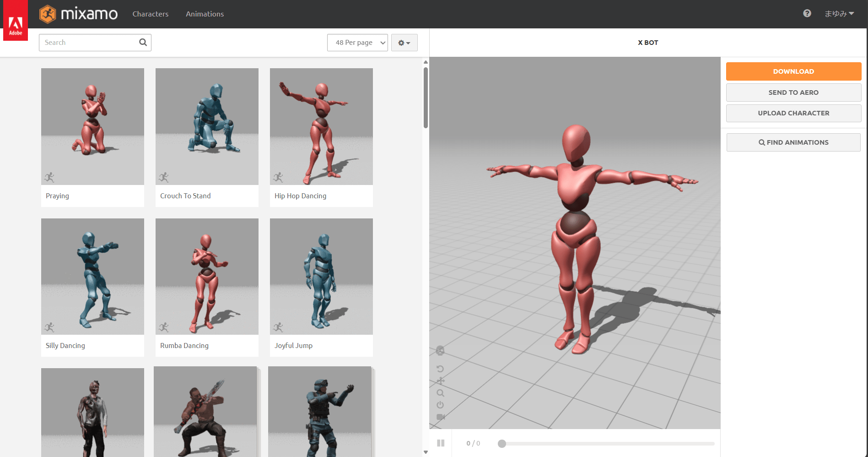Click the animation timeline slider handle
Screen dimensions: 868x457
[x=502, y=443]
